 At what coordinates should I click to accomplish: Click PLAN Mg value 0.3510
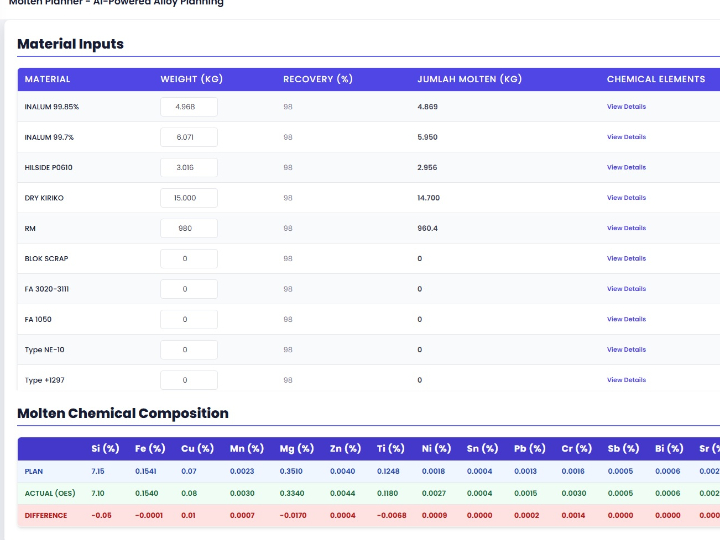[291, 471]
